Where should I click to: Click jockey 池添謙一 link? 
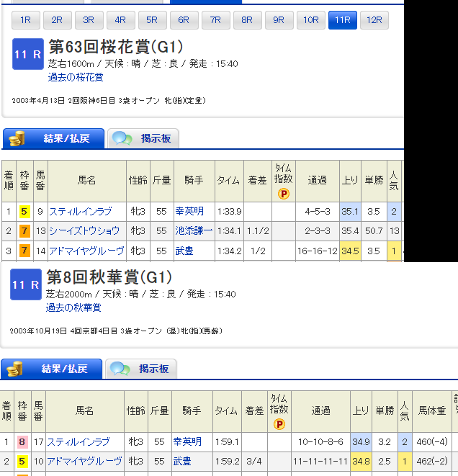pos(194,231)
